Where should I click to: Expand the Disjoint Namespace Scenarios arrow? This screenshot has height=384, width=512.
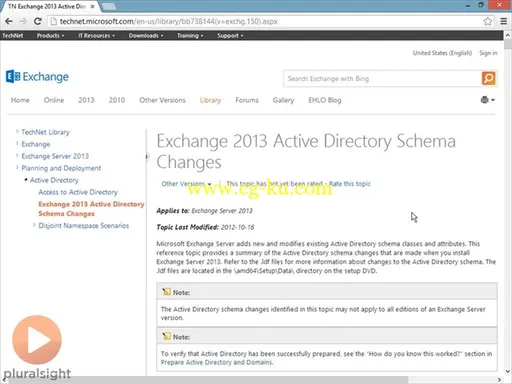pos(34,225)
